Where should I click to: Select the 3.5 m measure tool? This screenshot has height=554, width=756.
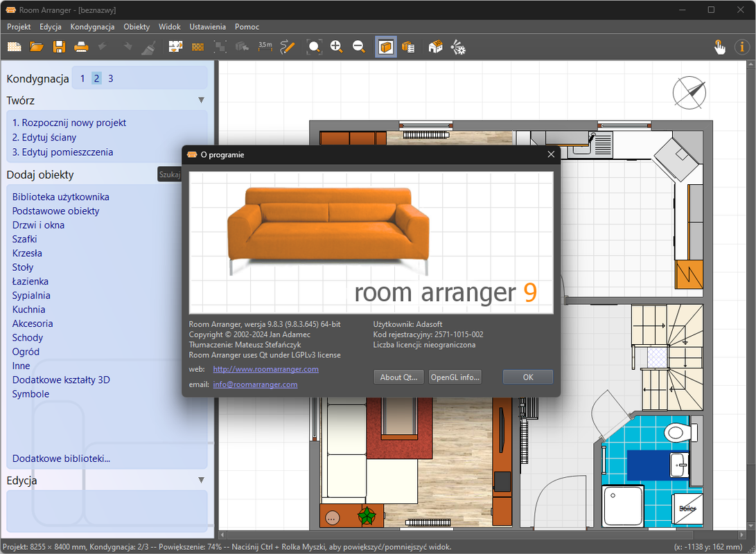pos(265,46)
